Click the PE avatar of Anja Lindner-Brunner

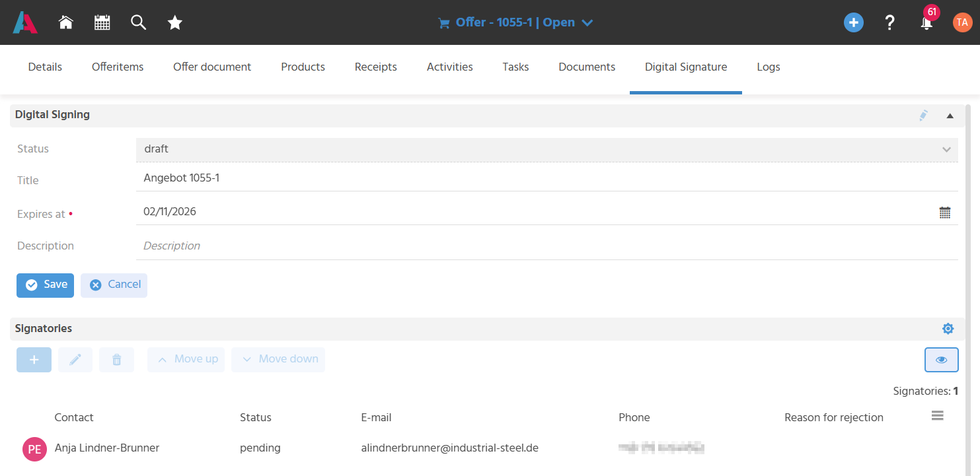[x=34, y=449]
